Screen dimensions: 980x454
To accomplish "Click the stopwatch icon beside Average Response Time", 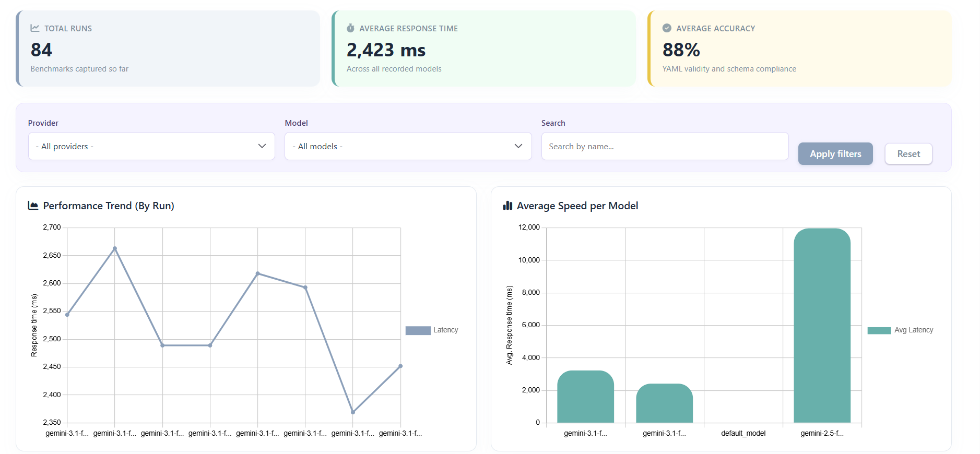I will [350, 28].
